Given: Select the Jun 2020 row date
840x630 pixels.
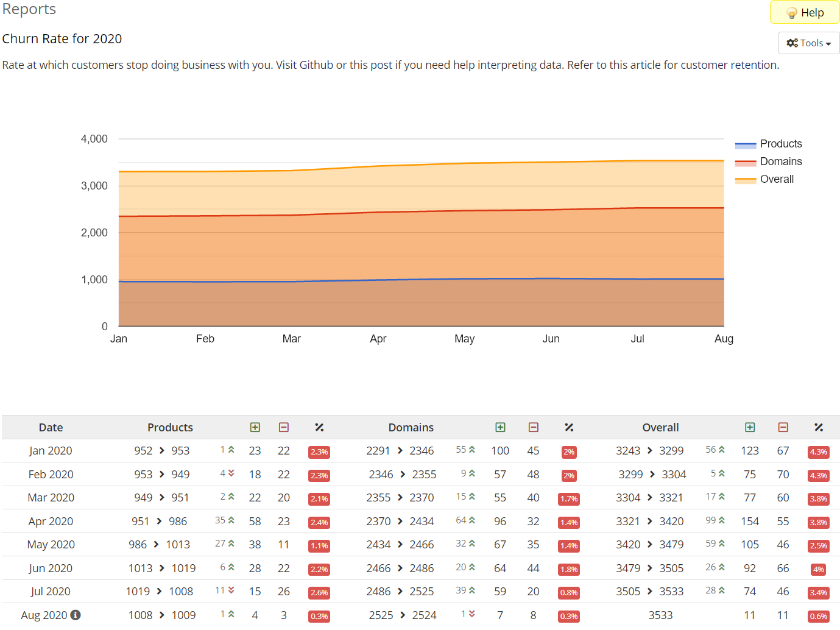Looking at the screenshot, I should [x=51, y=568].
